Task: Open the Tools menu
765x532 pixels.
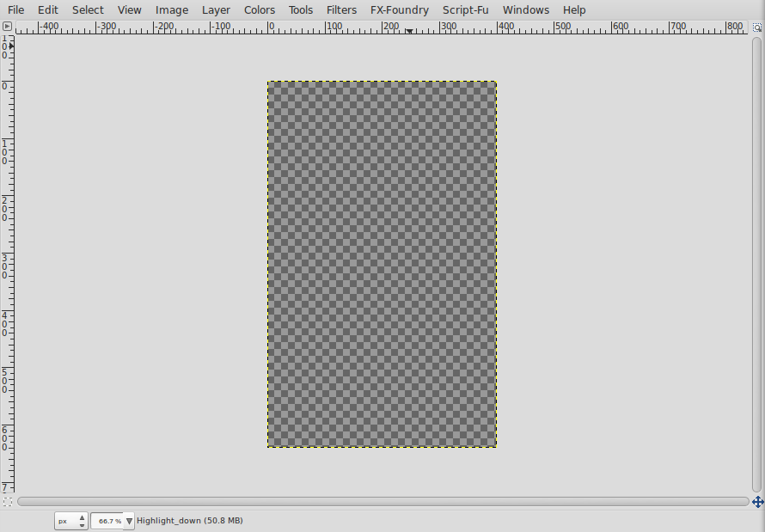Action: pyautogui.click(x=300, y=9)
